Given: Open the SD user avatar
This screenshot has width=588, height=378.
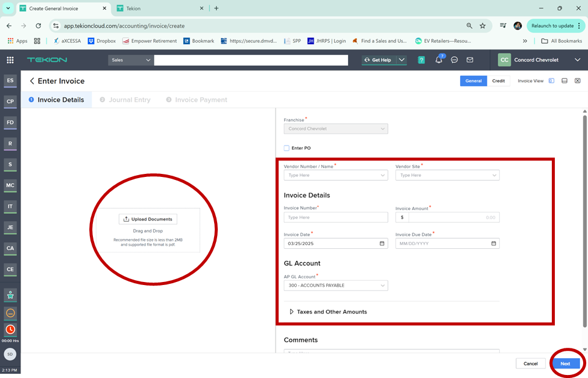Looking at the screenshot, I should point(10,354).
